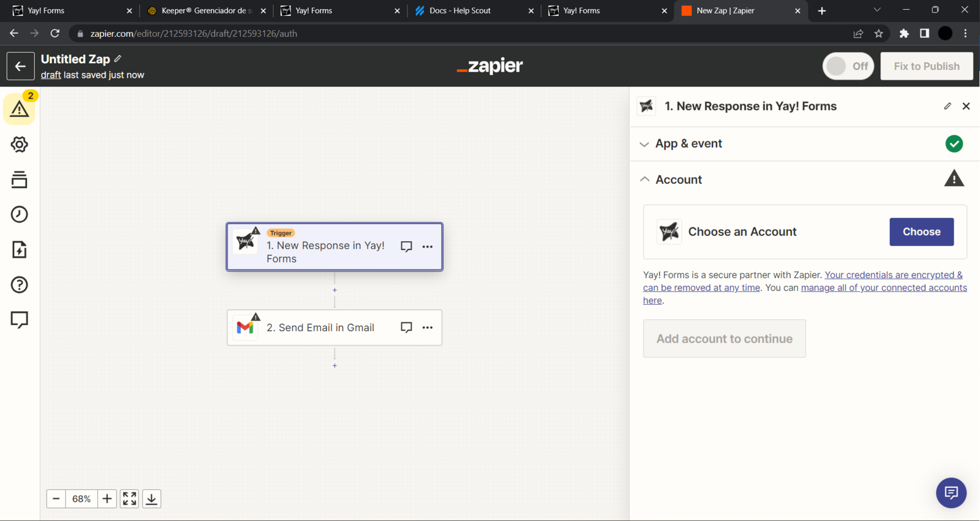Click the comment icon on Gmail step
The image size is (980, 521).
tap(406, 327)
